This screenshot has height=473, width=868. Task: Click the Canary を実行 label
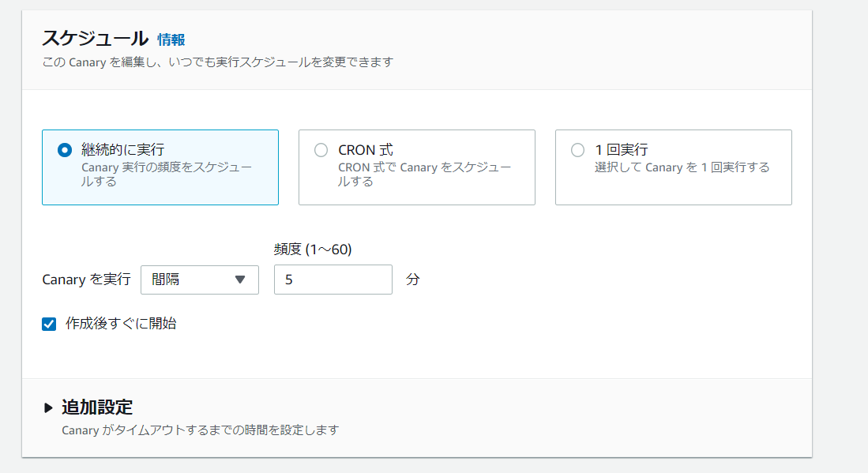tap(86, 280)
